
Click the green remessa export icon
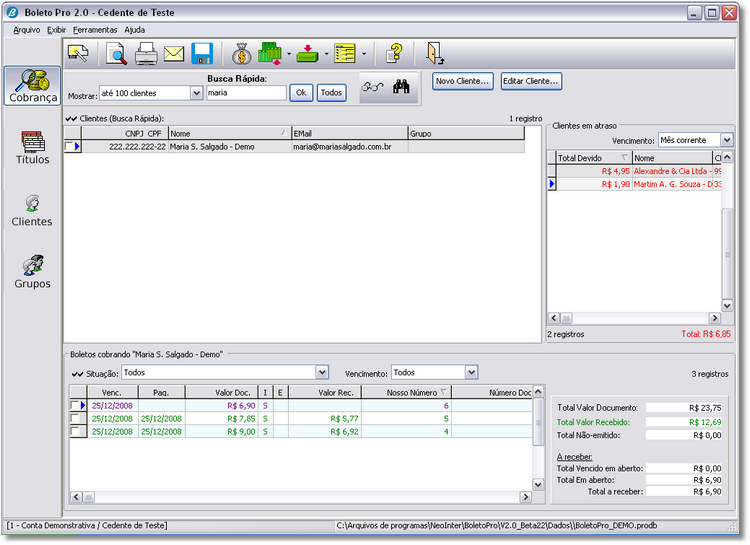tap(271, 54)
